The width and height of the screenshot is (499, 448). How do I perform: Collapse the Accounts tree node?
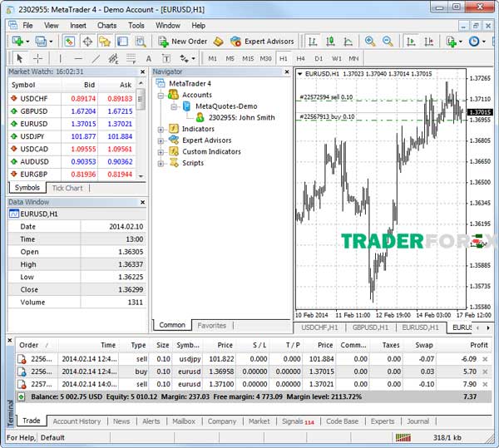(x=161, y=95)
